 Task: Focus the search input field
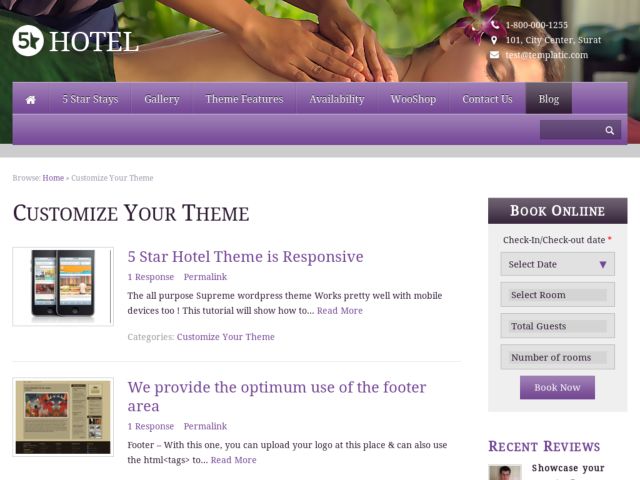[571, 130]
